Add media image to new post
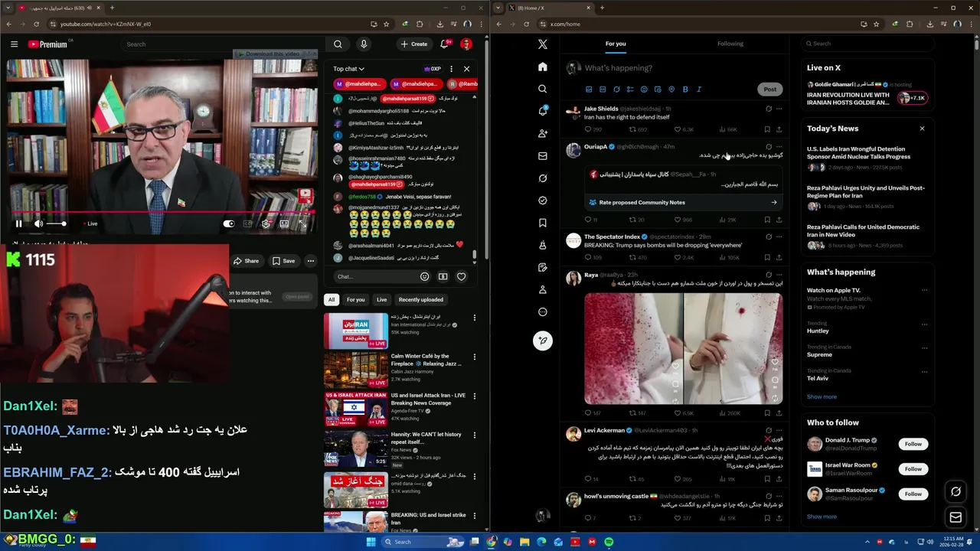Image resolution: width=980 pixels, height=551 pixels. [589, 90]
